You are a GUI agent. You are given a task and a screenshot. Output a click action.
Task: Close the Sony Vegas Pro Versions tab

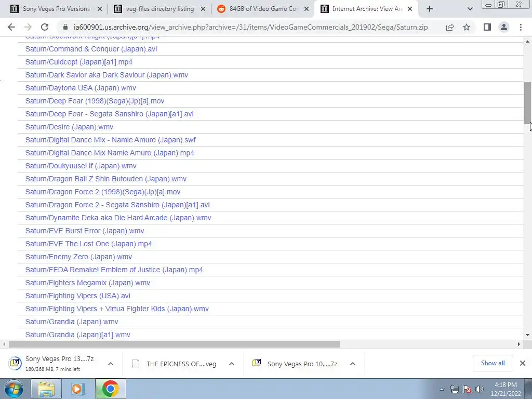coord(100,9)
